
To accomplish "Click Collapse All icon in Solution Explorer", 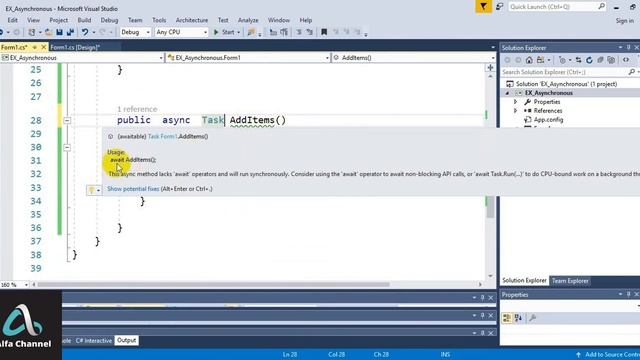I will pos(600,60).
